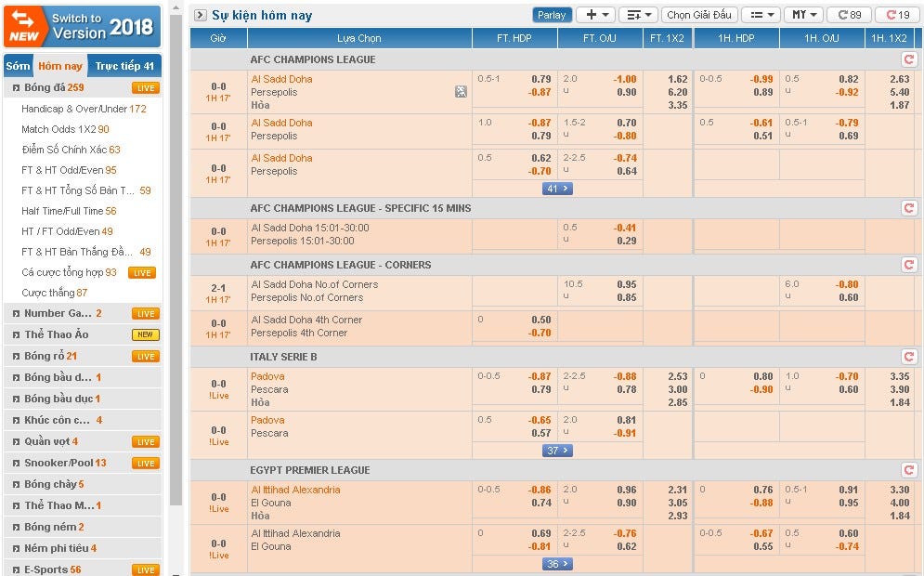Image resolution: width=924 pixels, height=576 pixels.
Task: Open Match Odds 1X2 market list
Action: [65, 129]
